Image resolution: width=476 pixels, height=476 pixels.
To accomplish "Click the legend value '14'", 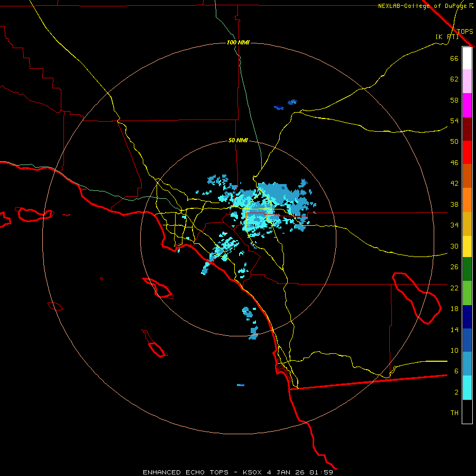I will coord(454,329).
